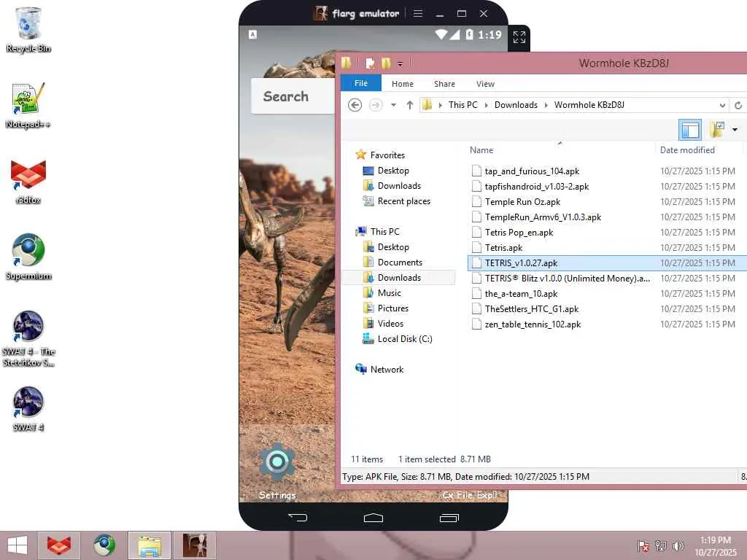Go forward using Explorer's forward arrow
This screenshot has width=747, height=560.
[x=376, y=105]
